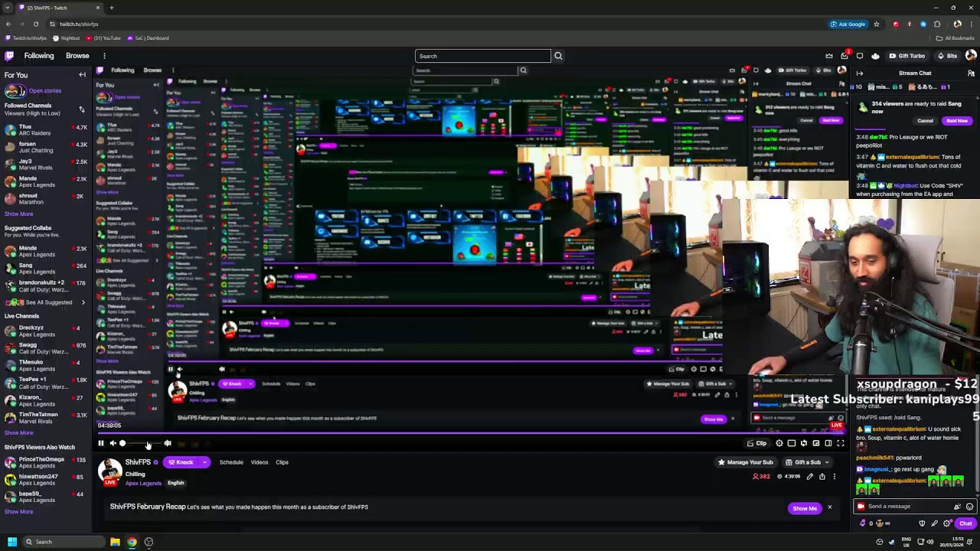Screen dimensions: 980x551
Task: Focus the Twitch Search field
Action: (482, 56)
